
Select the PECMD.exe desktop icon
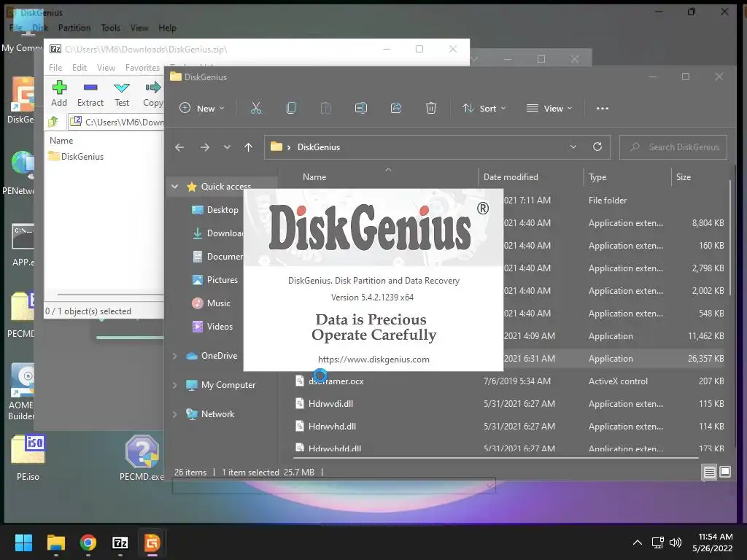click(142, 457)
